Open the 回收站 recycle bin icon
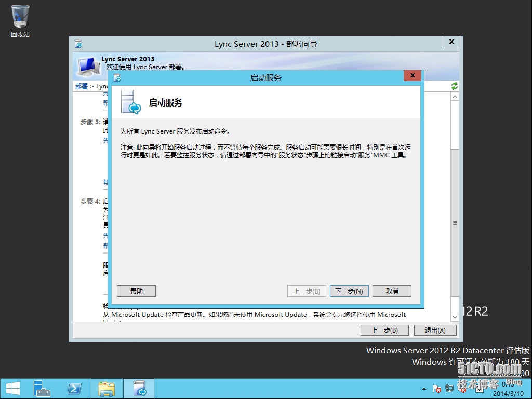The height and width of the screenshot is (399, 532). point(20,21)
